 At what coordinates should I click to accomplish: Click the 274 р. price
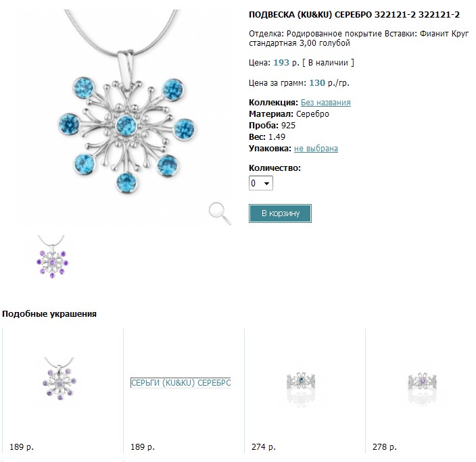click(x=263, y=447)
